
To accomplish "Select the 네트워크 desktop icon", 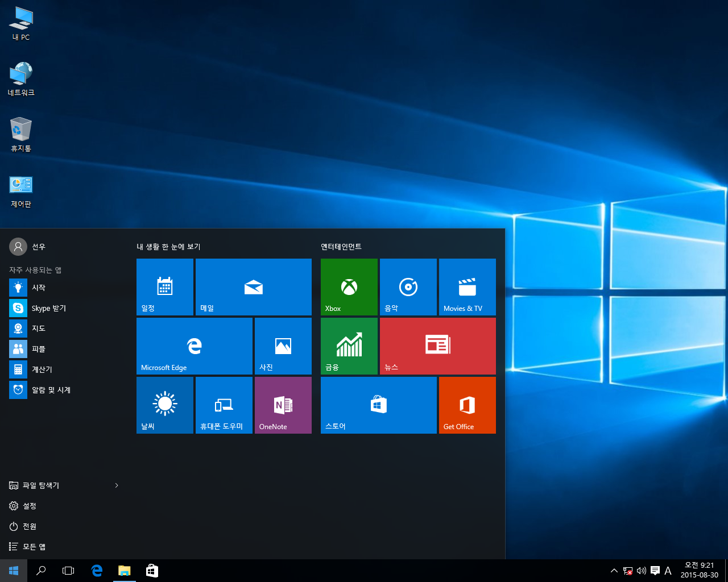I will pyautogui.click(x=21, y=79).
